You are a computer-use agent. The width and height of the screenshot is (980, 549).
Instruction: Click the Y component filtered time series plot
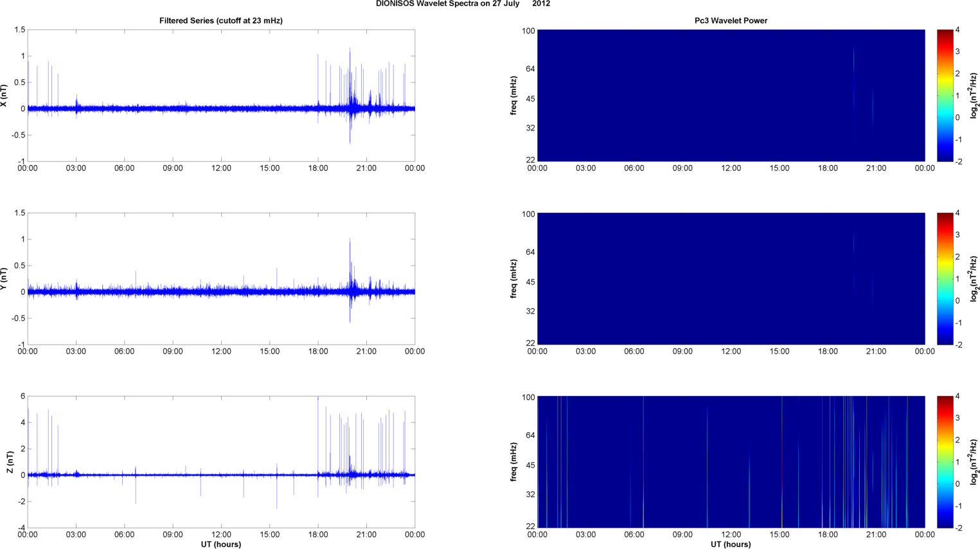221,279
